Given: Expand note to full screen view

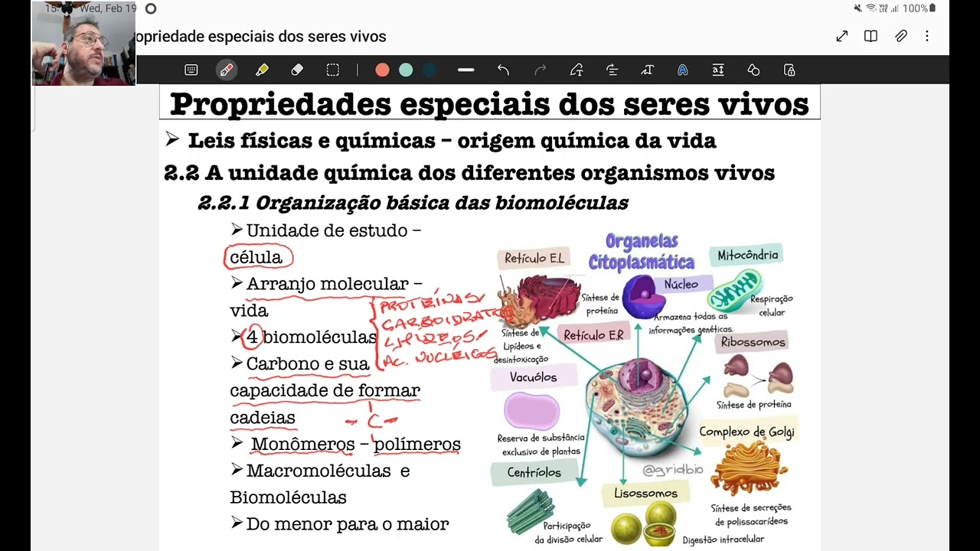Looking at the screenshot, I should 842,36.
